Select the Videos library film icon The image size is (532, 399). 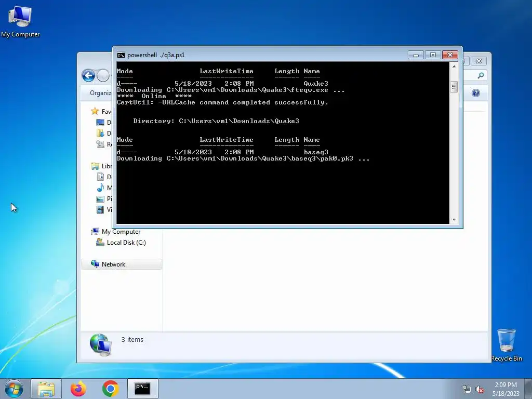pos(100,210)
